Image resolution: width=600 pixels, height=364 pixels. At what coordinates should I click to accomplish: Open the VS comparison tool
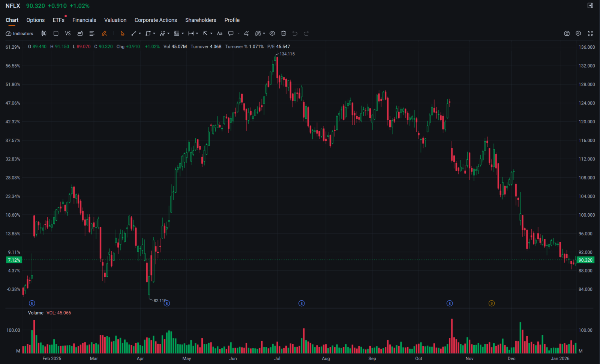[68, 33]
